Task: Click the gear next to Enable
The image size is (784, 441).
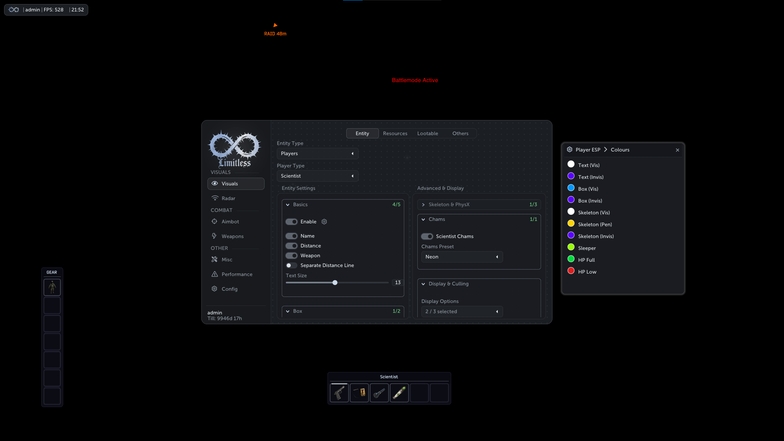Action: pyautogui.click(x=324, y=222)
